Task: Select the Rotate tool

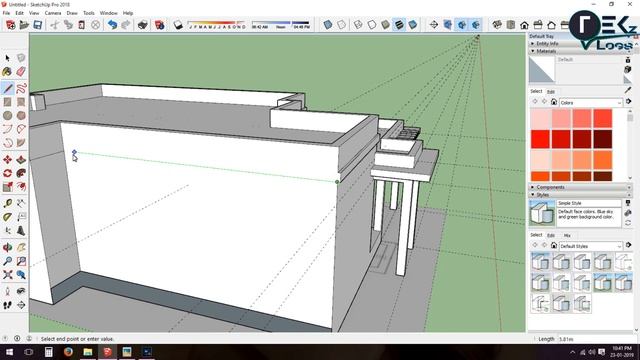Action: point(7,173)
